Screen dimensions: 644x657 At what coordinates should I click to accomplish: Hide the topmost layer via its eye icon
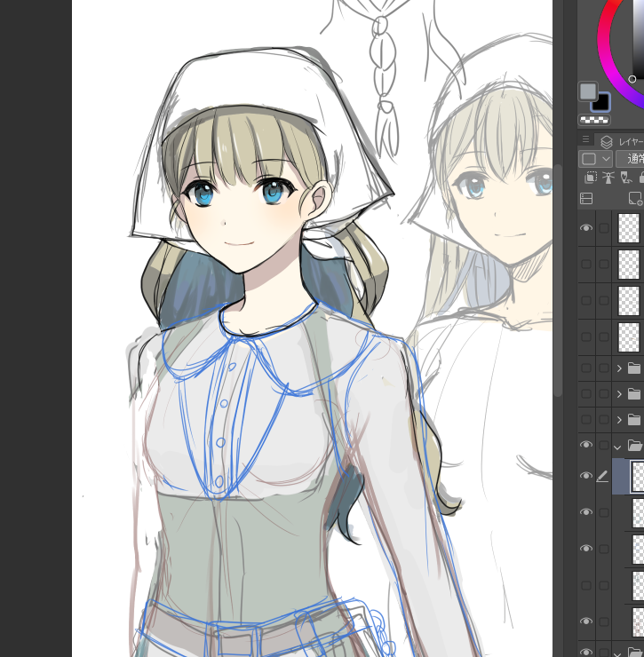[x=586, y=228]
